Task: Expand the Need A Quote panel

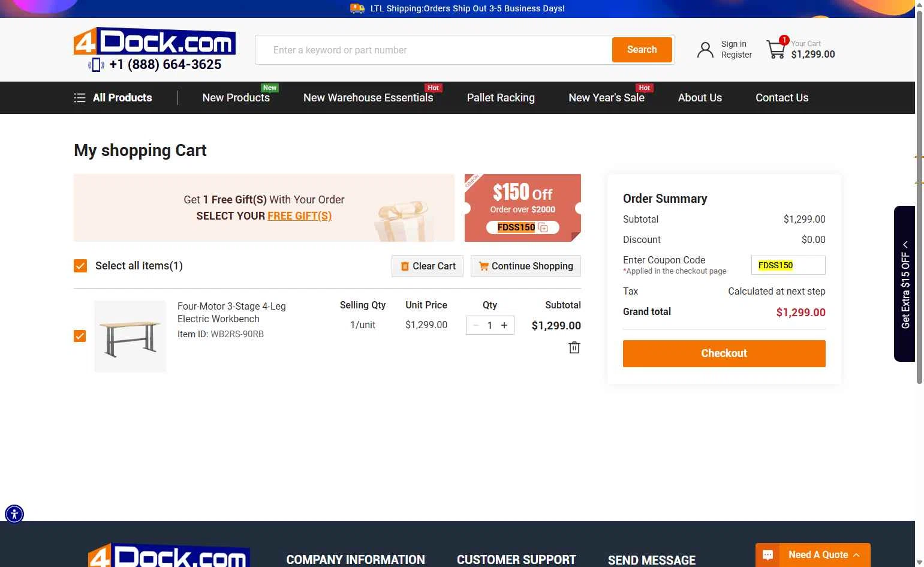Action: (813, 555)
